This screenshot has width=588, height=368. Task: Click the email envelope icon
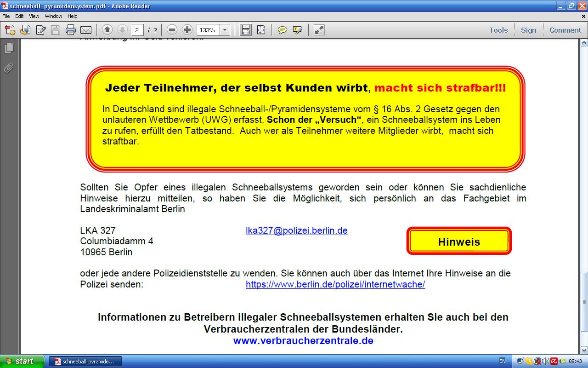tap(86, 30)
